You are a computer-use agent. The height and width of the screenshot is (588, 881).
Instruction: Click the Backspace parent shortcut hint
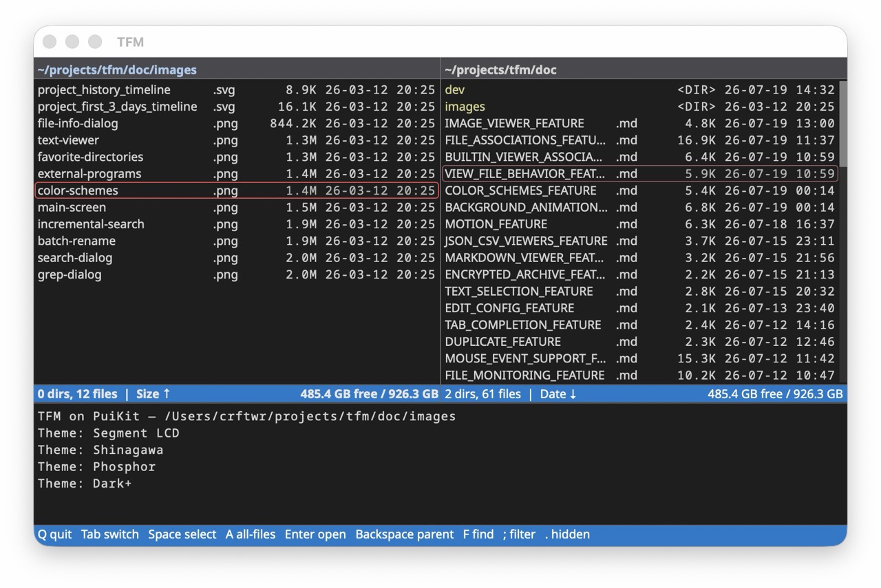point(405,534)
